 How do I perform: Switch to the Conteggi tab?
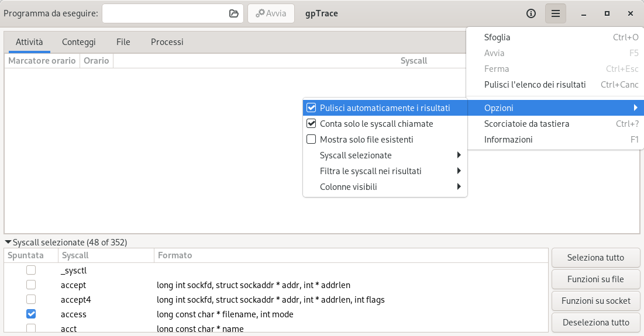point(79,42)
